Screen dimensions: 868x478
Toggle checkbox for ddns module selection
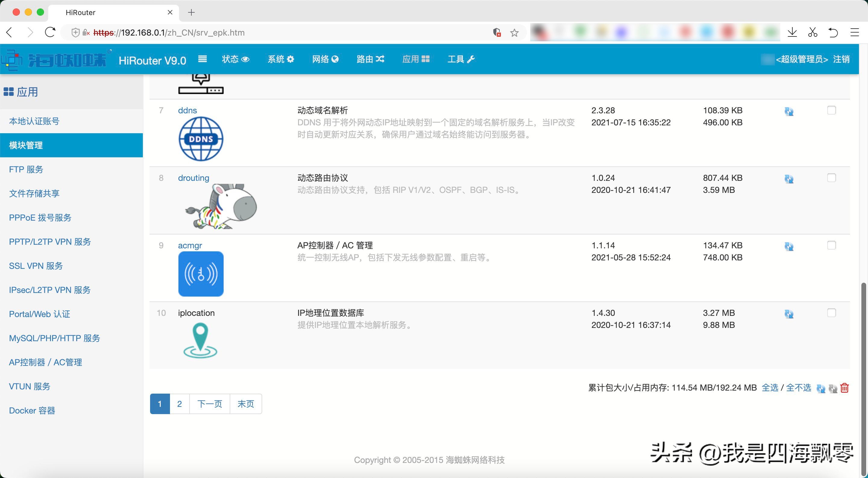(832, 110)
